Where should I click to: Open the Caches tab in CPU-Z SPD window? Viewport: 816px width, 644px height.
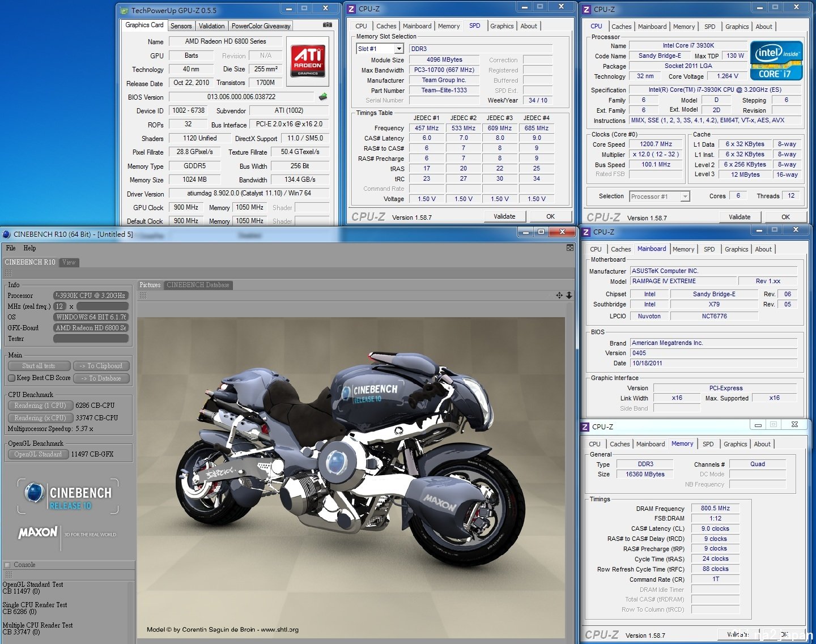click(x=386, y=26)
